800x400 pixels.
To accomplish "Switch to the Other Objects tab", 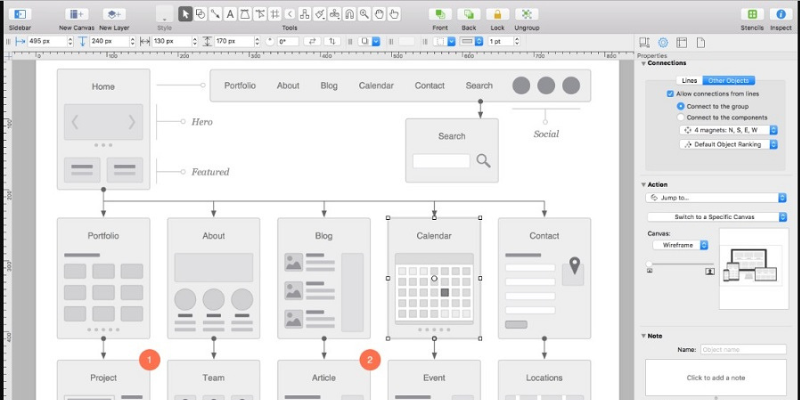I will pos(727,80).
